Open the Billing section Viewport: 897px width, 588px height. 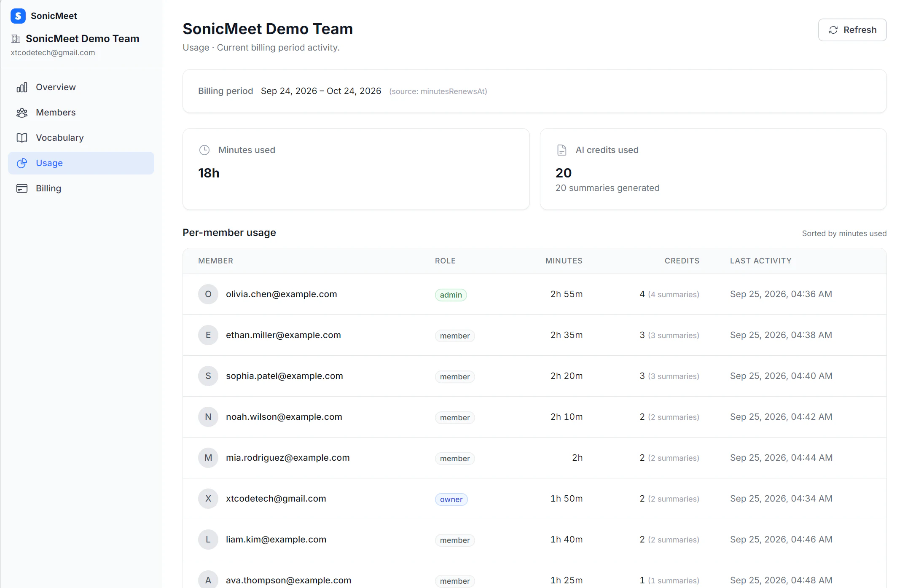(81, 188)
